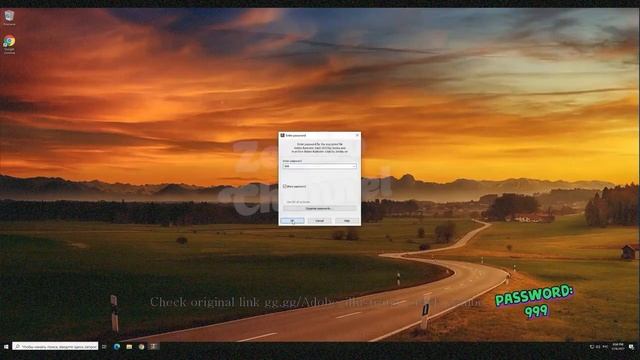Click the WinRAR taskbar button
The width and height of the screenshot is (640, 360).
point(154,347)
